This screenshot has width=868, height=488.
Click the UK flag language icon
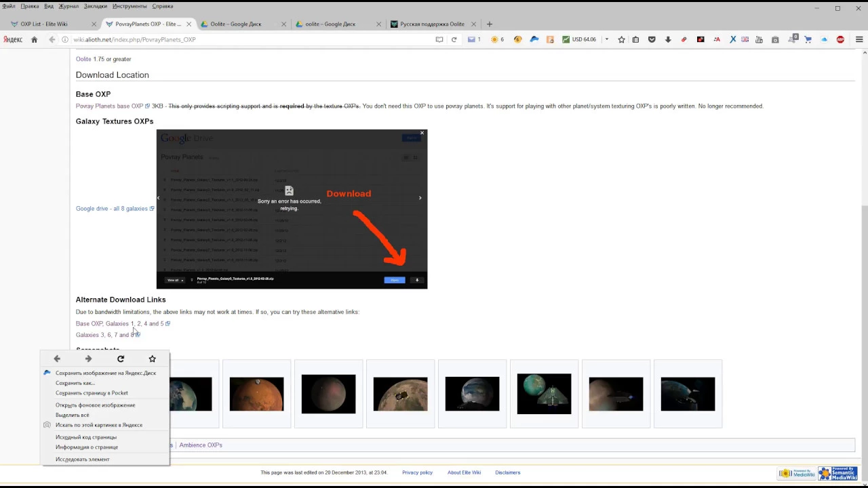coord(745,39)
